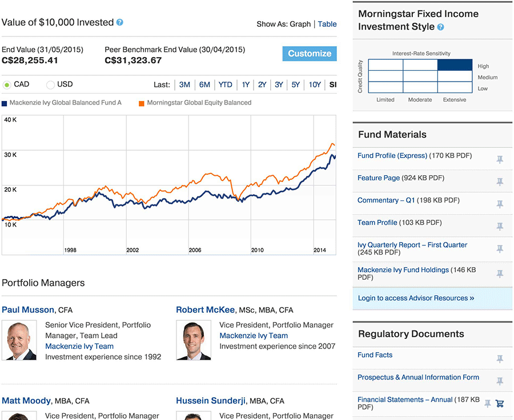This screenshot has width=514, height=420.
Task: Open the Fund Facts regulatory document
Action: click(375, 355)
